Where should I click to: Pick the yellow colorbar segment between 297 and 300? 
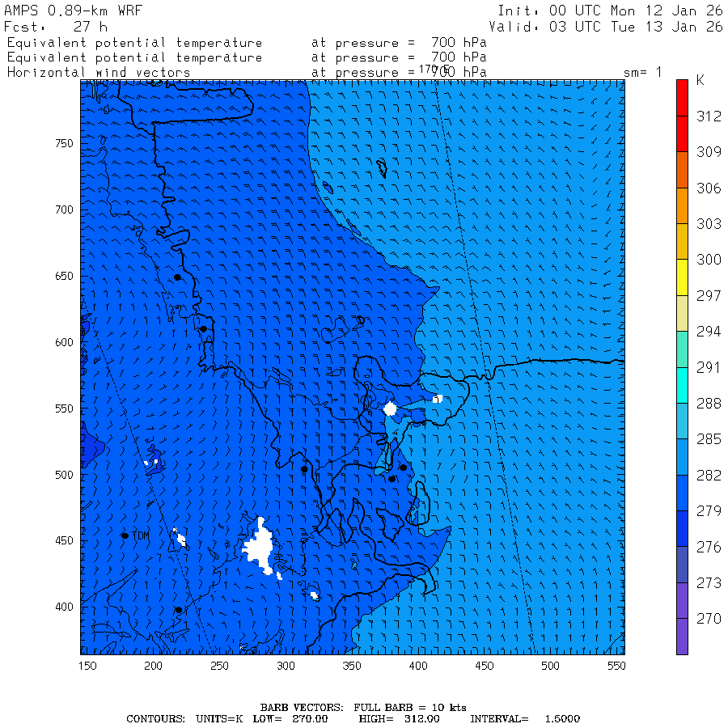(682, 277)
